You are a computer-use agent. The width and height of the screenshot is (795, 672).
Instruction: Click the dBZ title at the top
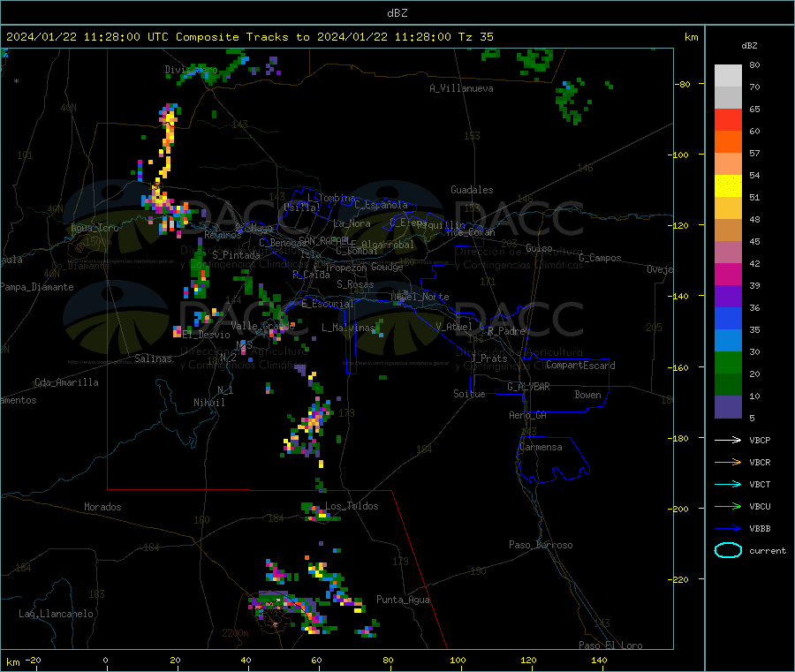pos(397,13)
